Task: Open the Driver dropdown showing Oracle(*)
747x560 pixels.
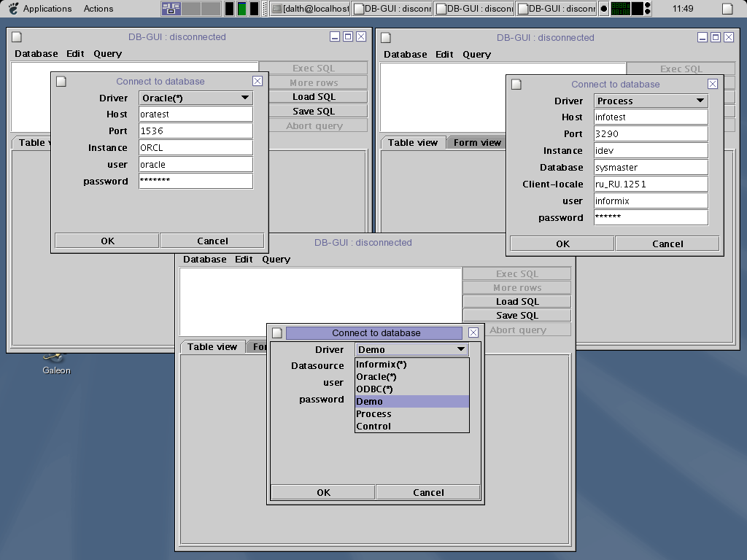Action: pos(196,98)
